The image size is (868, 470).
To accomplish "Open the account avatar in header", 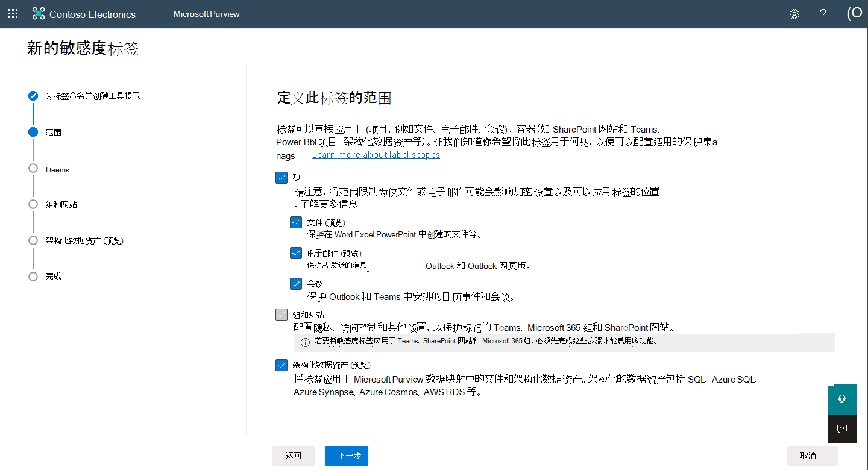I will click(x=855, y=14).
